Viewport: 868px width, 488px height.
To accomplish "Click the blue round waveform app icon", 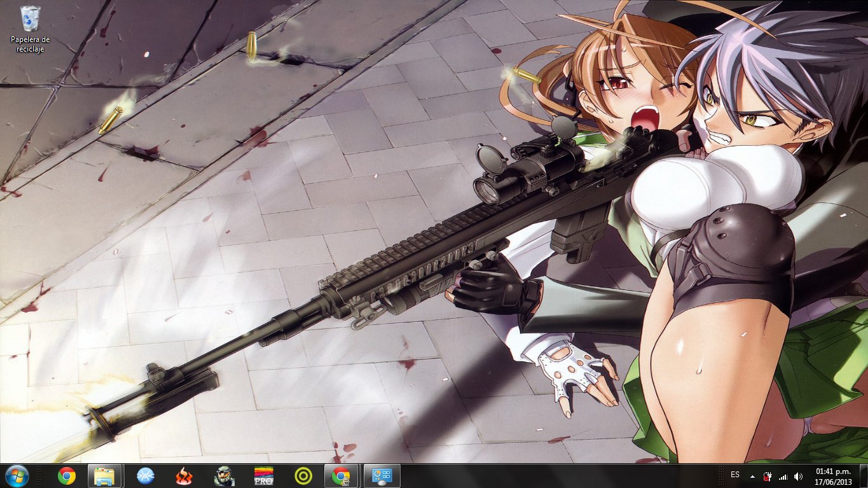I will 145,476.
